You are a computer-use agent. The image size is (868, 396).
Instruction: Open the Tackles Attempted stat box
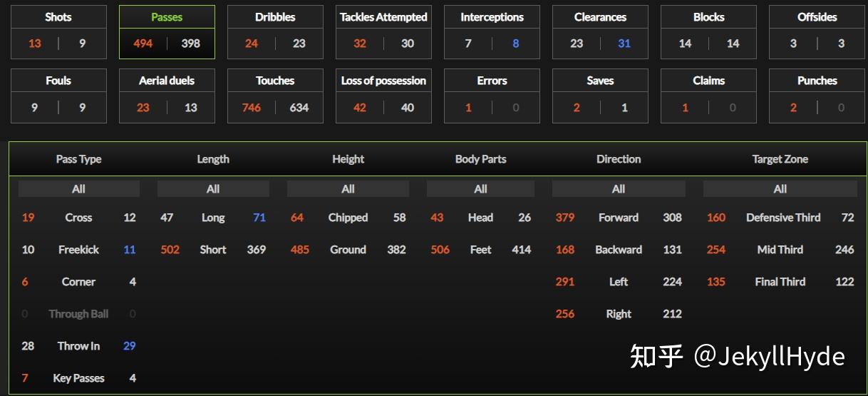coord(383,32)
